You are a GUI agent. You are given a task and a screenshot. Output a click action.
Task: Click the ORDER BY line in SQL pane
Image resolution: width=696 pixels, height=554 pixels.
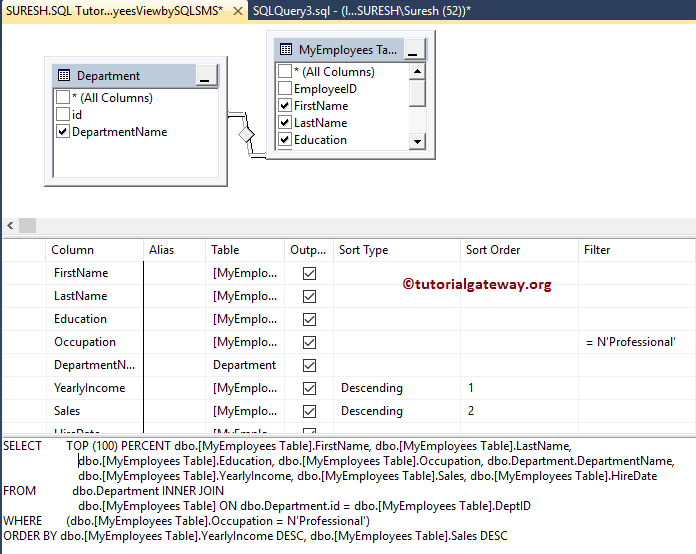[x=255, y=536]
